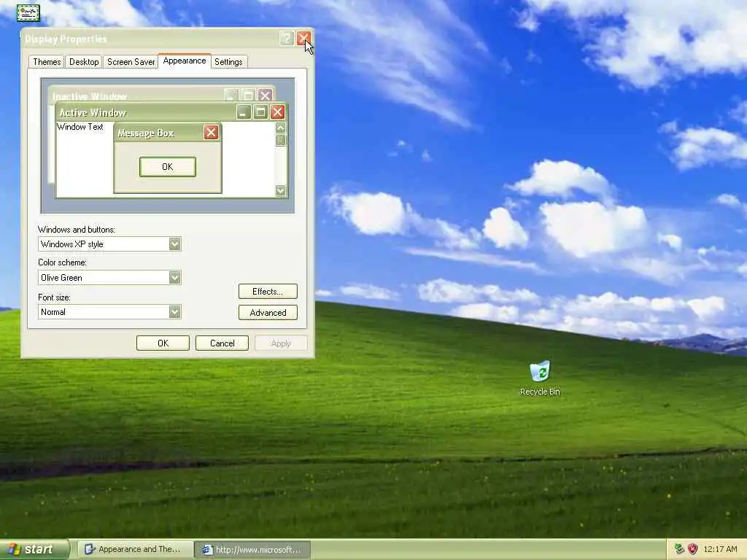
Task: Open the Recycle Bin desktop icon
Action: point(540,378)
